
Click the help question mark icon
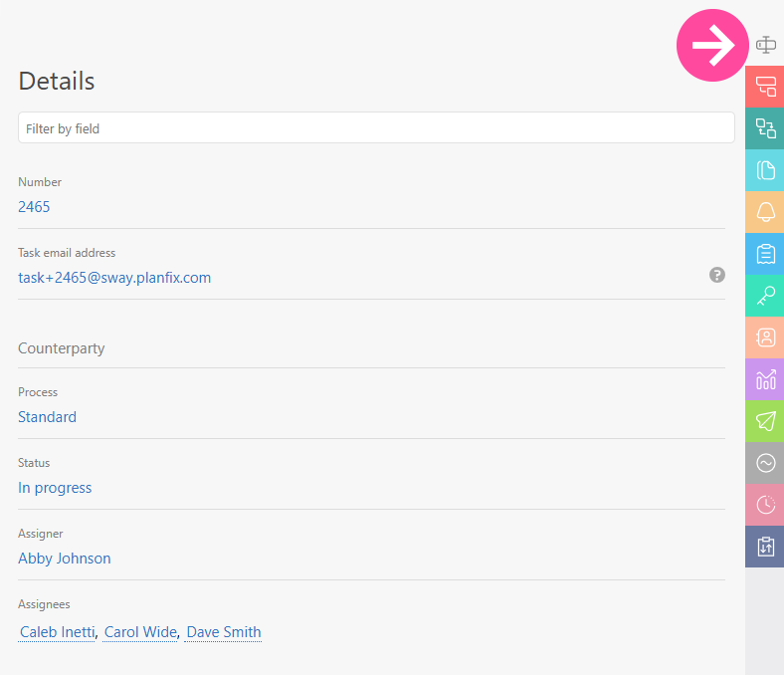coord(716,275)
